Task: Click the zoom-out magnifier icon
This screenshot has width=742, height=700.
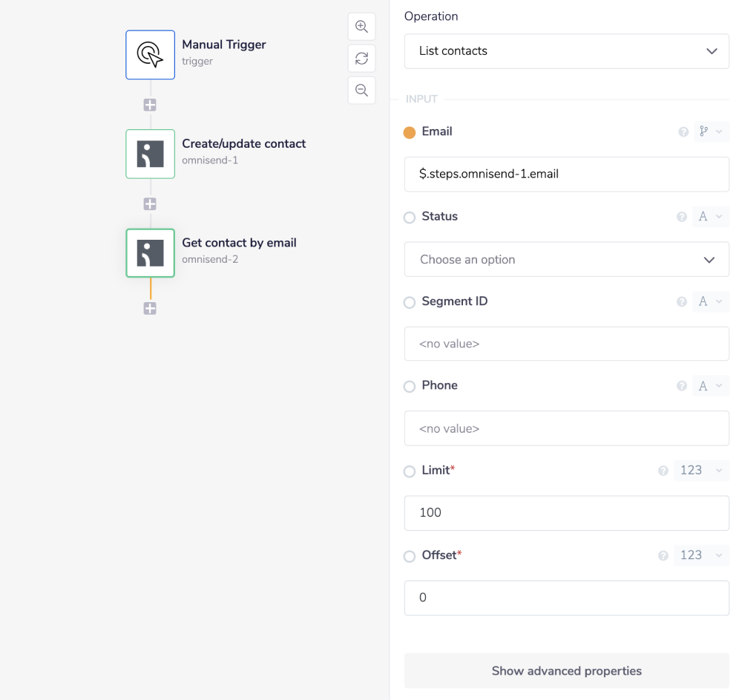Action: tap(361, 90)
